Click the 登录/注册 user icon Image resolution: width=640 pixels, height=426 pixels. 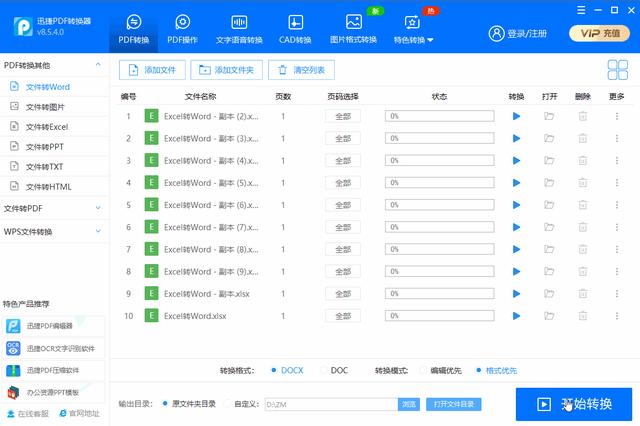pos(496,33)
